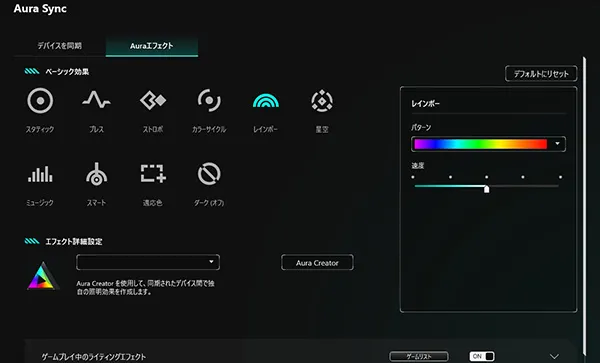Turn lighting off with Dark (ダーク) icon
Viewport: 600px width, 363px height.
point(209,174)
